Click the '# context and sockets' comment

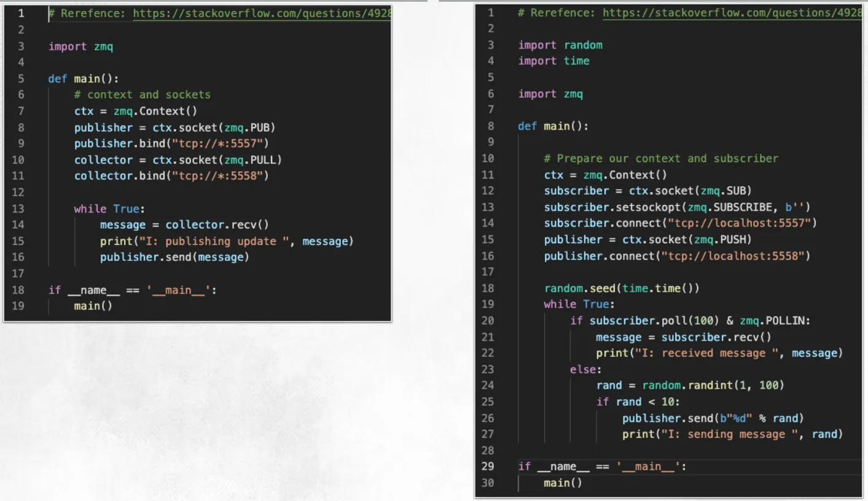(143, 95)
